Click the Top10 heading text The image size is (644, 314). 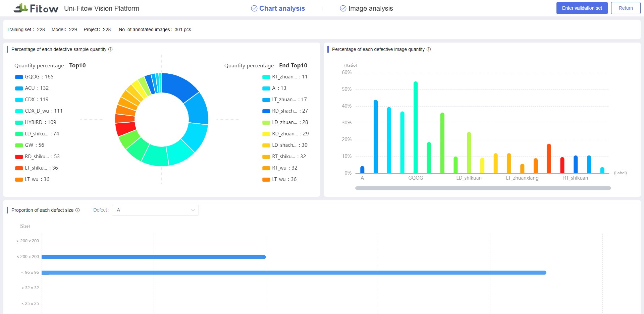coord(77,65)
